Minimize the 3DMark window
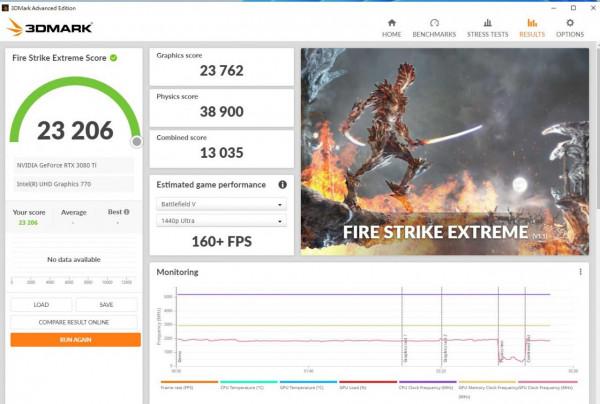This screenshot has height=404, width=600. click(554, 8)
